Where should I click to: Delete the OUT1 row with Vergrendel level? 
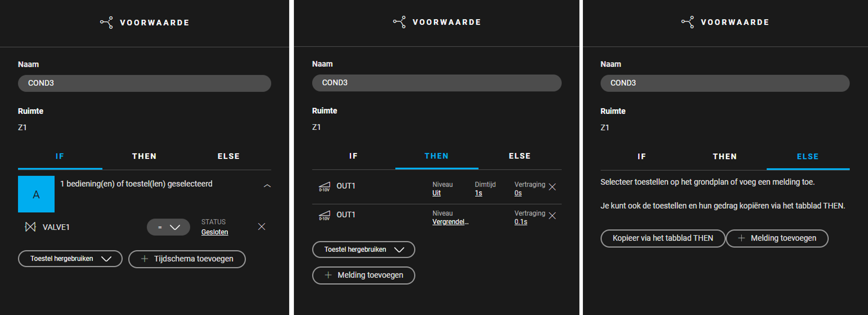tap(552, 215)
